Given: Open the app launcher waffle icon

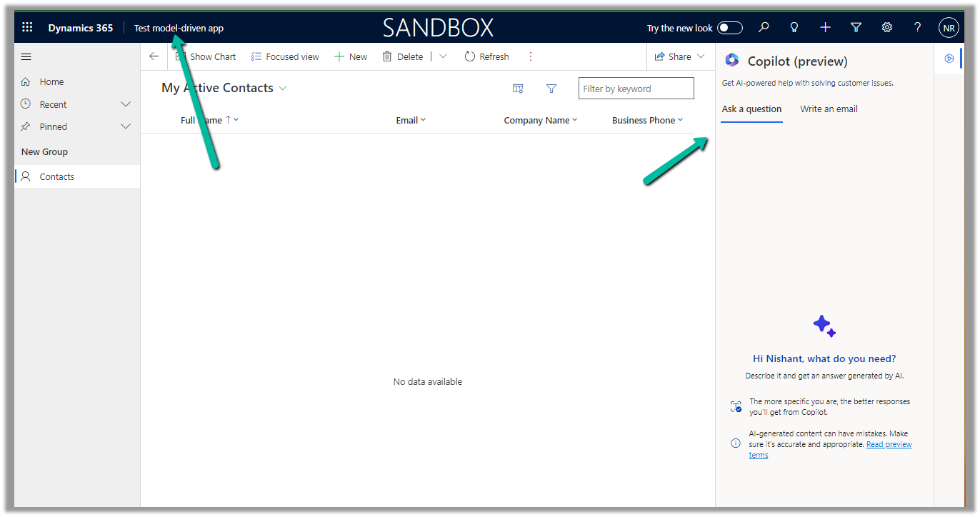Looking at the screenshot, I should 27,28.
